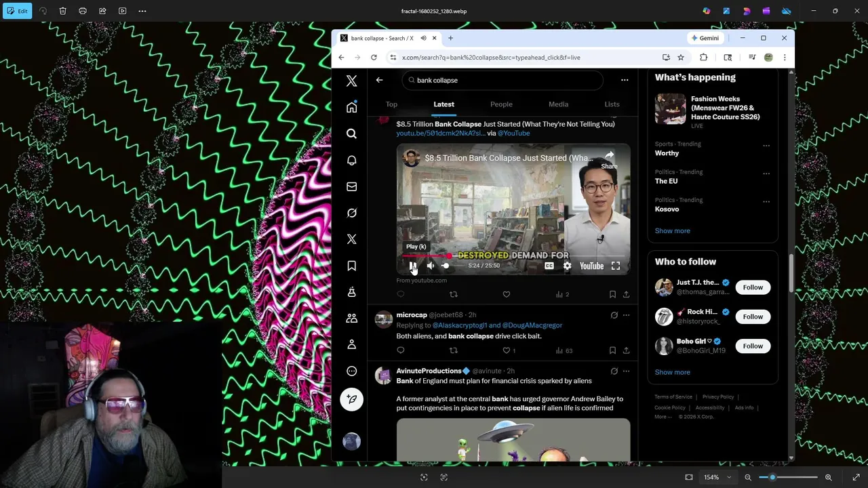Click Show more under What's happening
This screenshot has width=868, height=488.
click(672, 230)
